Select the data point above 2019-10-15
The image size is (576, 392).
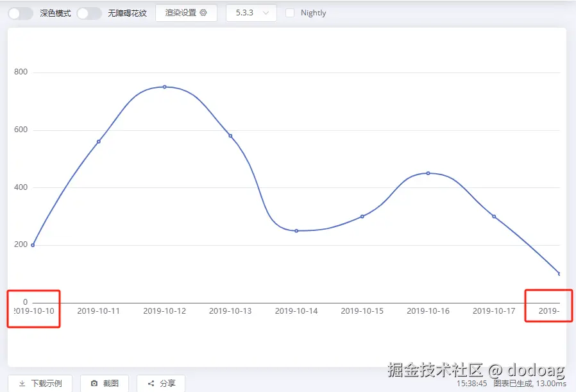pos(362,217)
